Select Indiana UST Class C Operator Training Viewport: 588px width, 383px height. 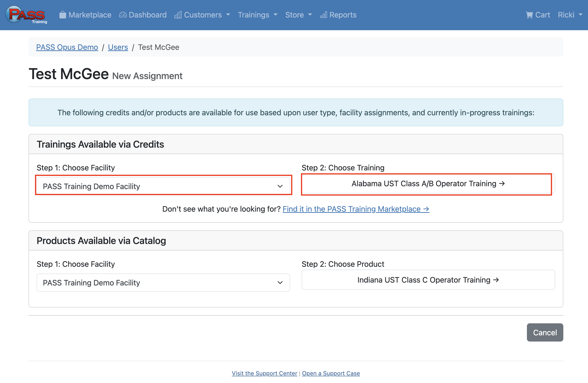428,280
